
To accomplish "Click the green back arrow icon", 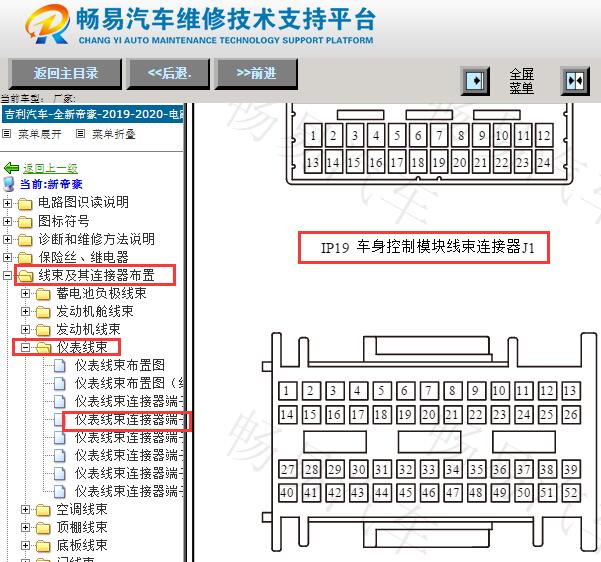I will tap(11, 168).
